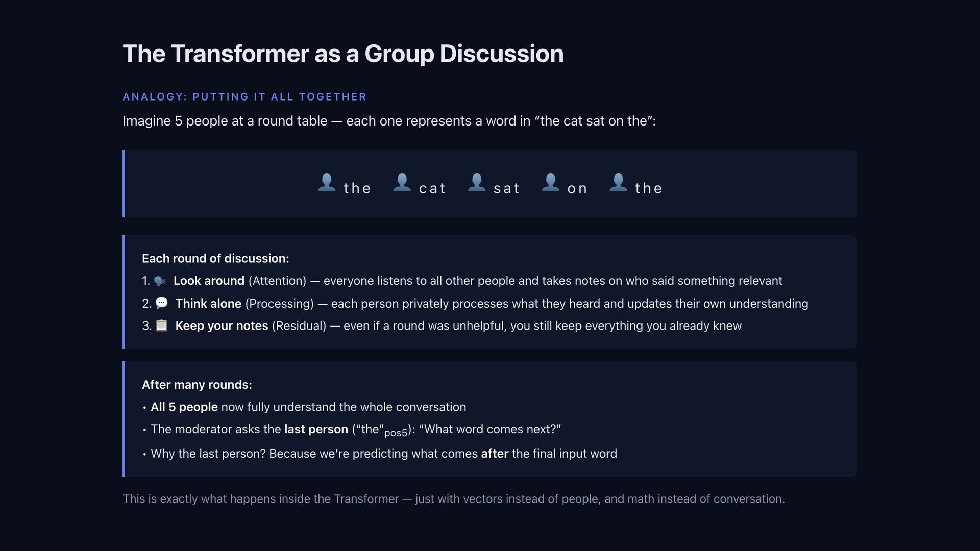The width and height of the screenshot is (980, 551).
Task: Click the "ANALOGY: PUTTING IT ALL TOGETHER" subtitle
Action: coord(244,97)
